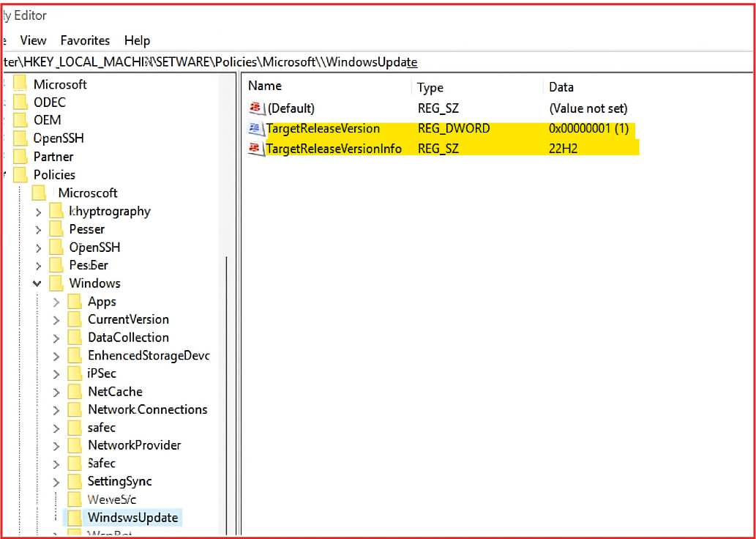The width and height of the screenshot is (756, 539).
Task: Select the Windows key label
Action: [95, 283]
